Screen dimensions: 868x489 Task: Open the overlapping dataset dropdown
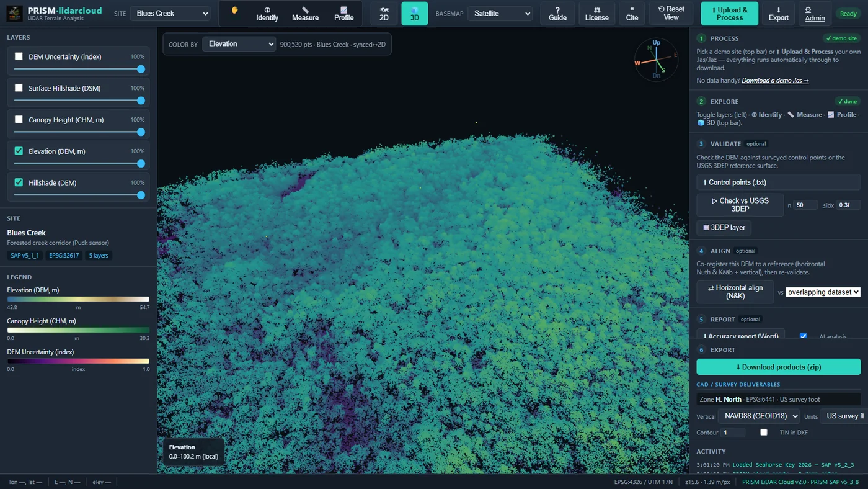823,292
